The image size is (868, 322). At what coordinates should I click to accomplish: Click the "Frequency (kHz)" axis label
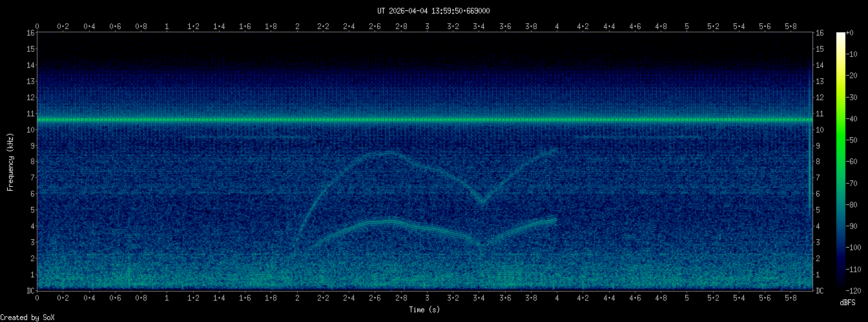10,161
